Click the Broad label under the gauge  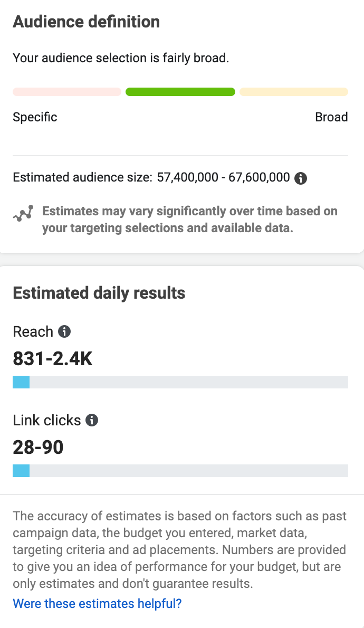point(331,117)
